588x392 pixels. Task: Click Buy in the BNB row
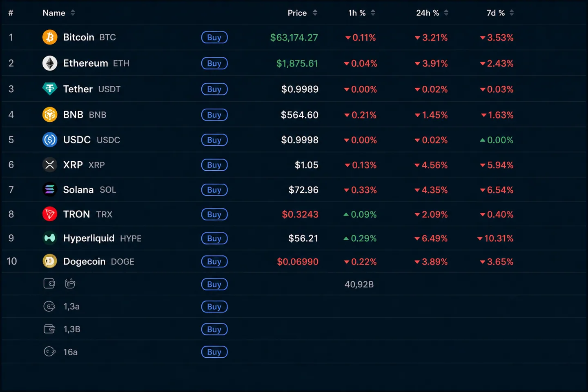[214, 115]
